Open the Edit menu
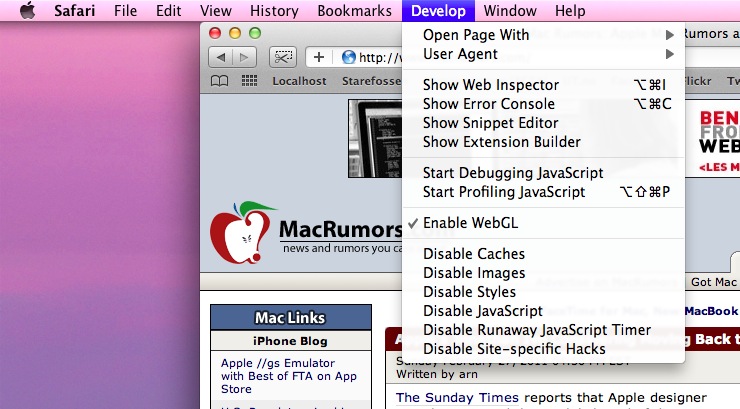Image resolution: width=740 pixels, height=409 pixels. pyautogui.click(x=168, y=10)
